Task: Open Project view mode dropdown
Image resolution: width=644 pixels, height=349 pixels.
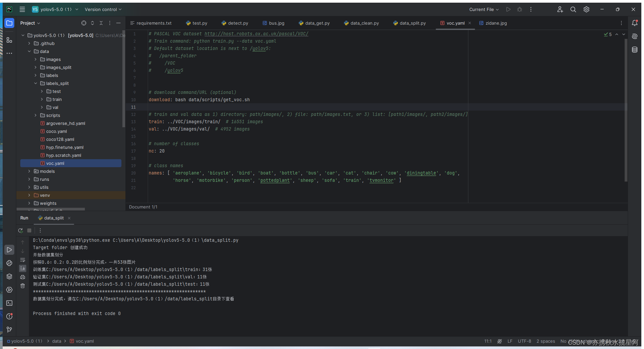Action: click(30, 23)
